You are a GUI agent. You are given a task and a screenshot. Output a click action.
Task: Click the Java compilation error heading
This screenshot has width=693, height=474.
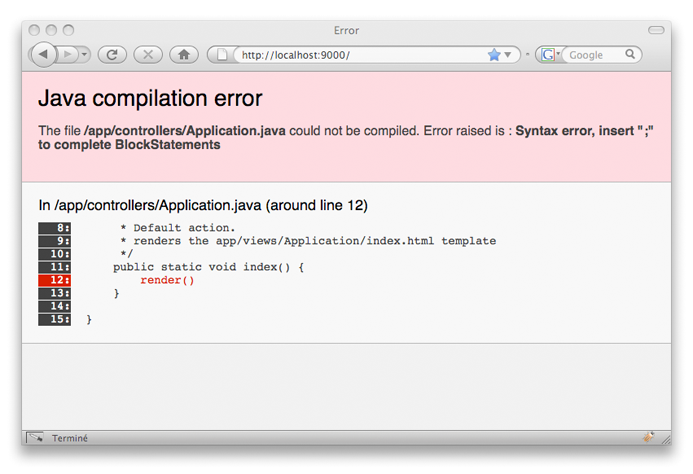[x=150, y=99]
